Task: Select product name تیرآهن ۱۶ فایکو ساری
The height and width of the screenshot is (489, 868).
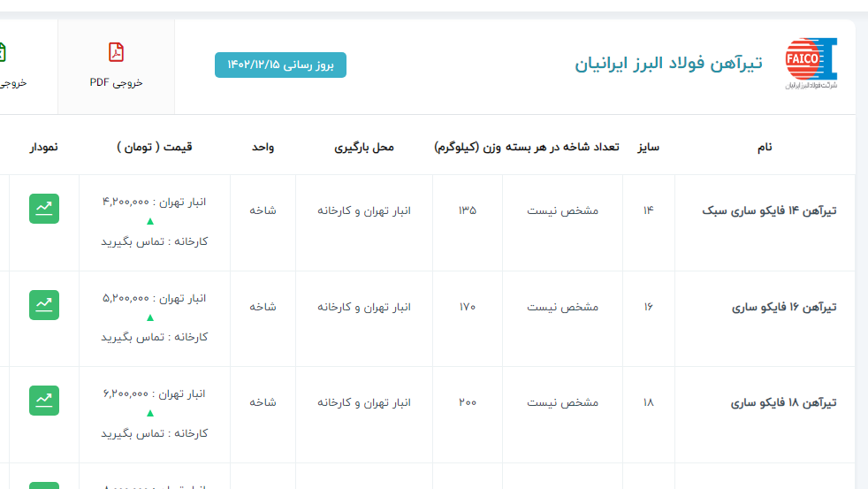Action: [x=784, y=307]
